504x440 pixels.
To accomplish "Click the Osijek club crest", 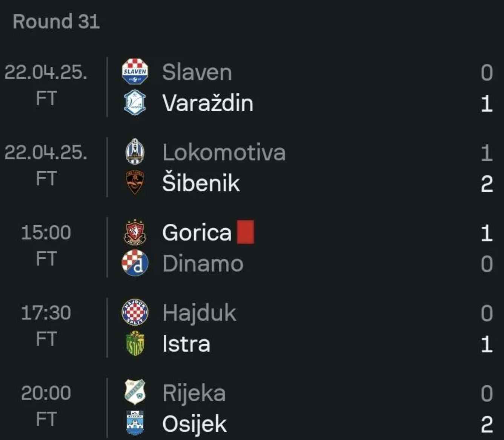I will point(135,423).
